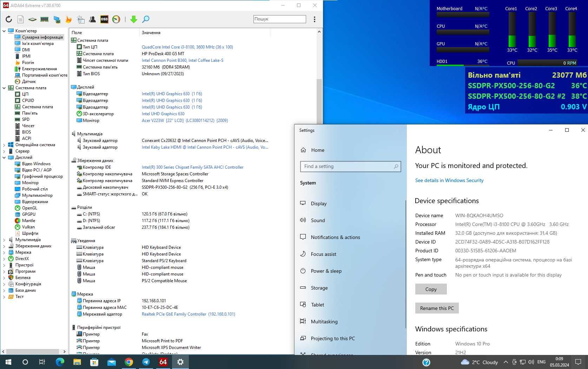Viewport: 588px width, 369px height.
Task: Open QuadCore Intel Core i3-8100 link
Action: point(187,47)
